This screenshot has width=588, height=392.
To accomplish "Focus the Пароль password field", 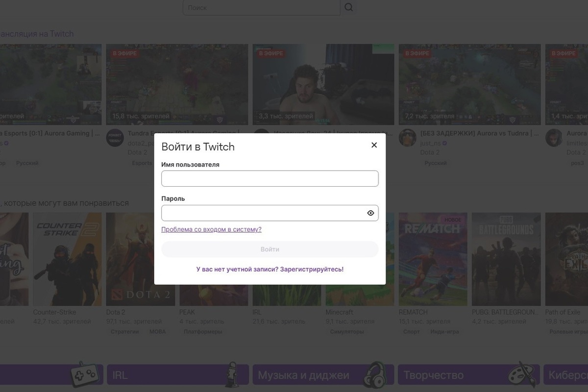I will click(x=262, y=213).
